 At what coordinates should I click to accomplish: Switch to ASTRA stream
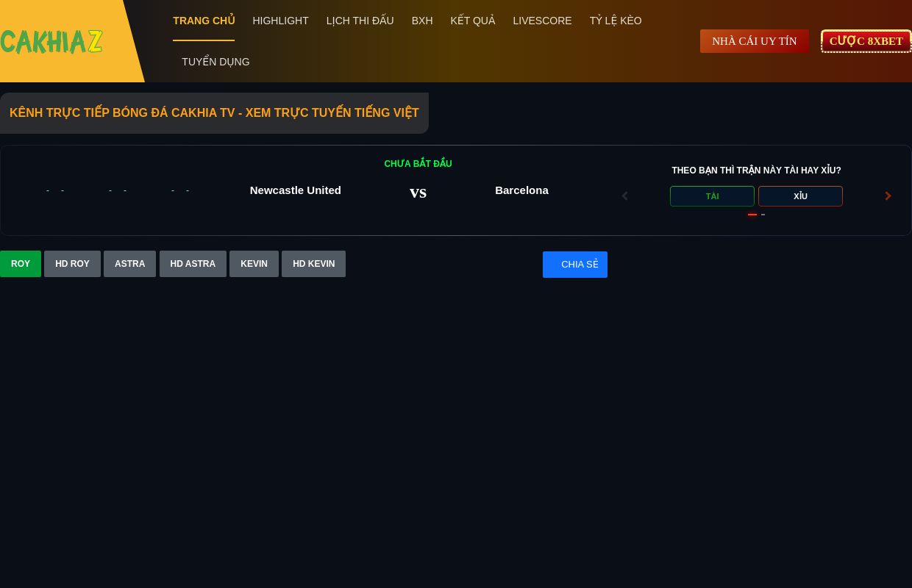pos(129,264)
